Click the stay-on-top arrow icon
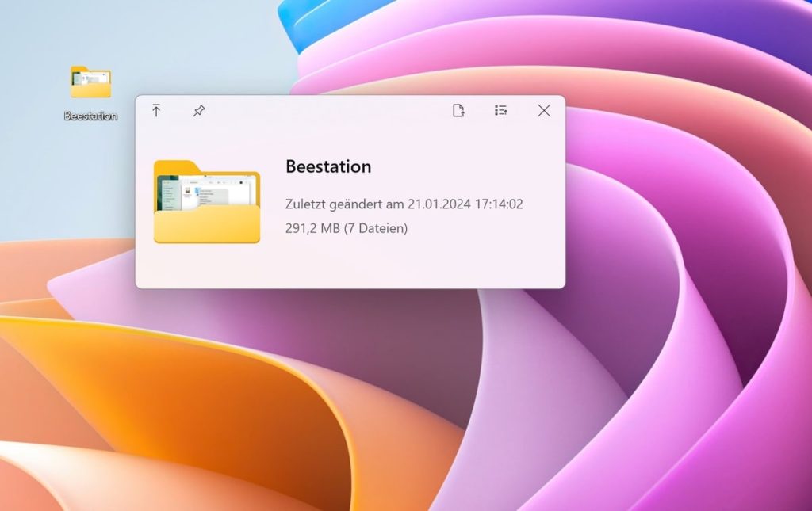Image resolution: width=812 pixels, height=511 pixels. pyautogui.click(x=156, y=110)
